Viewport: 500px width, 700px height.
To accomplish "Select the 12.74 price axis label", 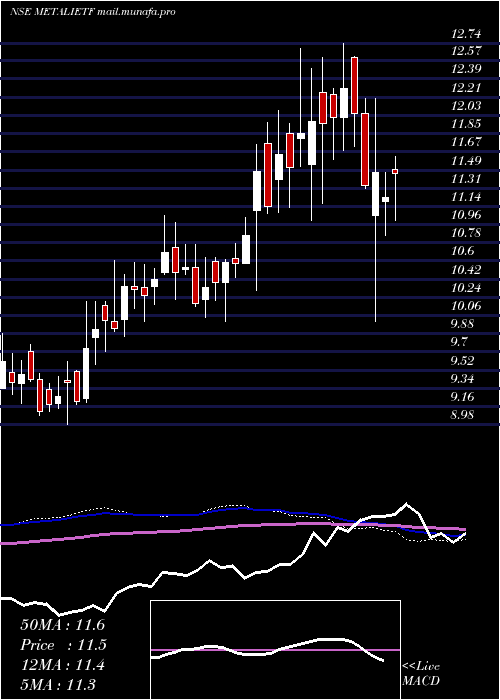I will pos(466,33).
